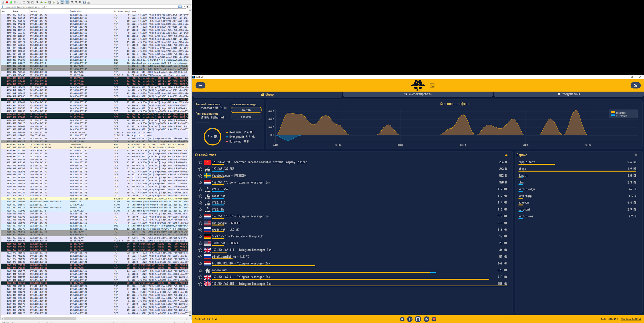Favorite the facebook.com host with star
The image size is (644, 323).
pyautogui.click(x=200, y=176)
